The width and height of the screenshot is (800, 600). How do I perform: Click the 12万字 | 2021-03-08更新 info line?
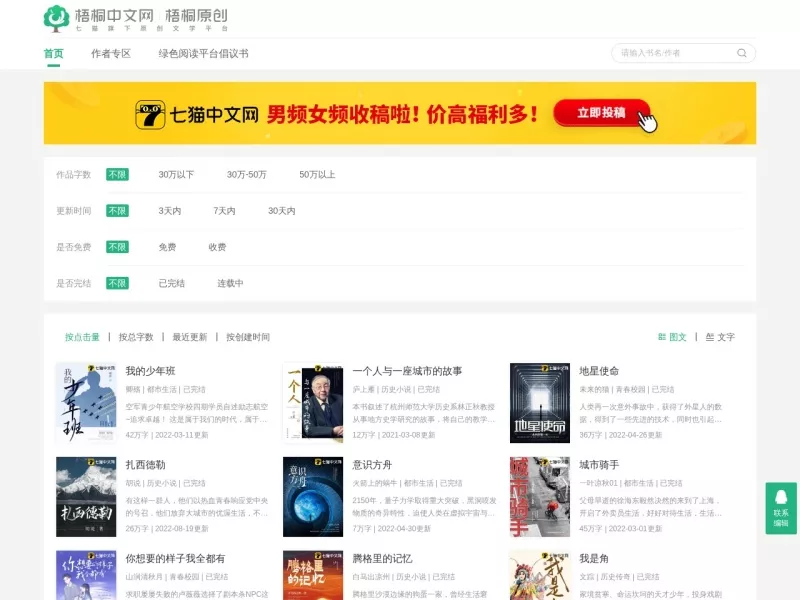(393, 435)
